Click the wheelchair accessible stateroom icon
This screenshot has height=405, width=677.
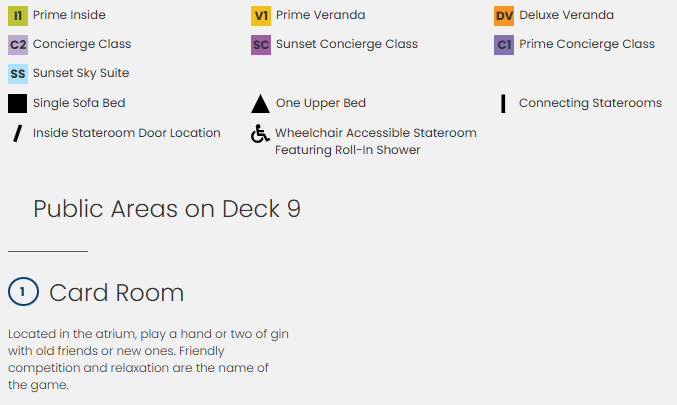(x=260, y=134)
